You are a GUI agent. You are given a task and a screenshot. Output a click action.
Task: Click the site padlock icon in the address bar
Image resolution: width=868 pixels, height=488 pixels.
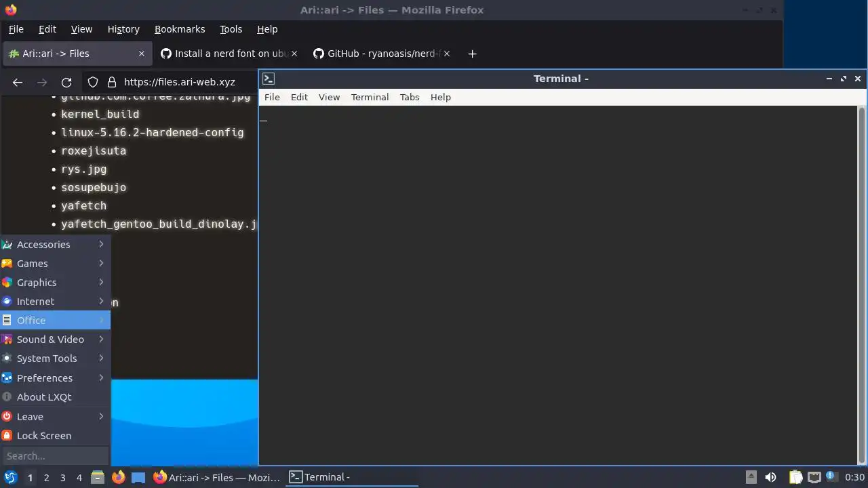(x=112, y=82)
